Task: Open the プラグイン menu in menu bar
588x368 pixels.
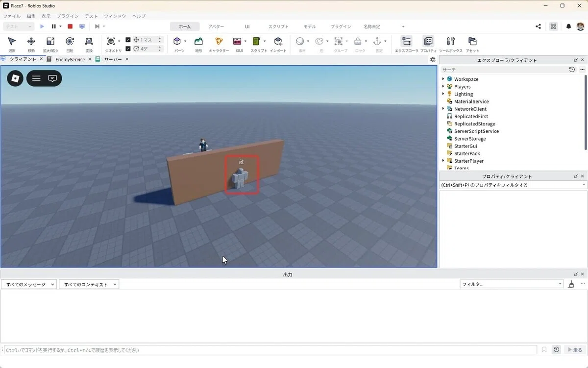Action: click(x=68, y=16)
